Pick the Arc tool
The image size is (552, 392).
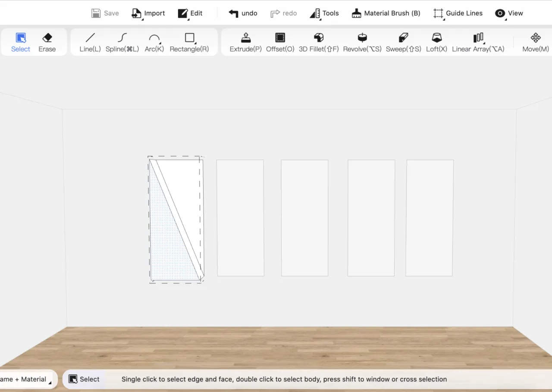154,42
